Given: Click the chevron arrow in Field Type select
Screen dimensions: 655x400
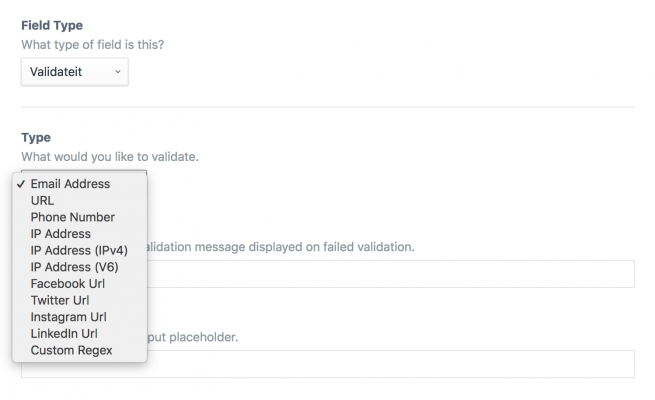Looking at the screenshot, I should 118,72.
